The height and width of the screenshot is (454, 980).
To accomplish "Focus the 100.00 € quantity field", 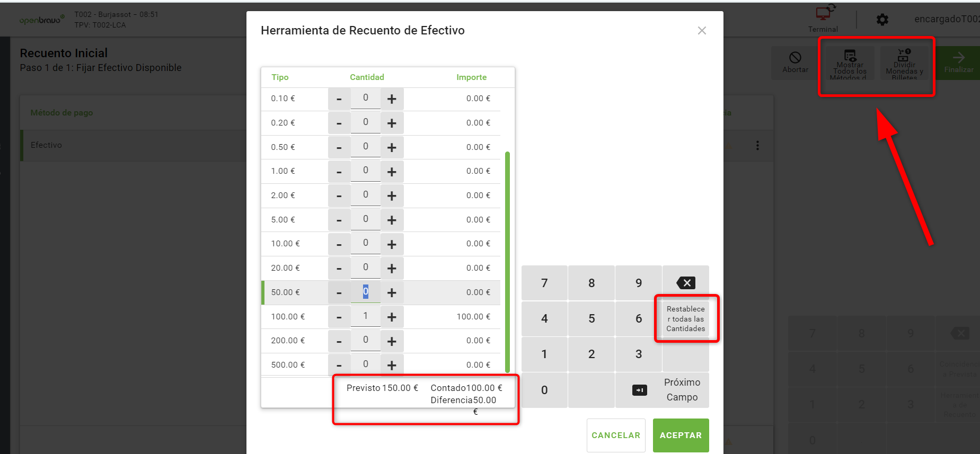I will [366, 316].
